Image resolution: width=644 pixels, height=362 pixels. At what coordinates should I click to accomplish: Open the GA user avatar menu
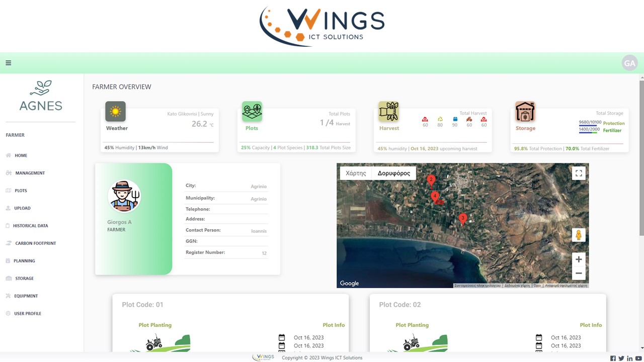coord(629,63)
